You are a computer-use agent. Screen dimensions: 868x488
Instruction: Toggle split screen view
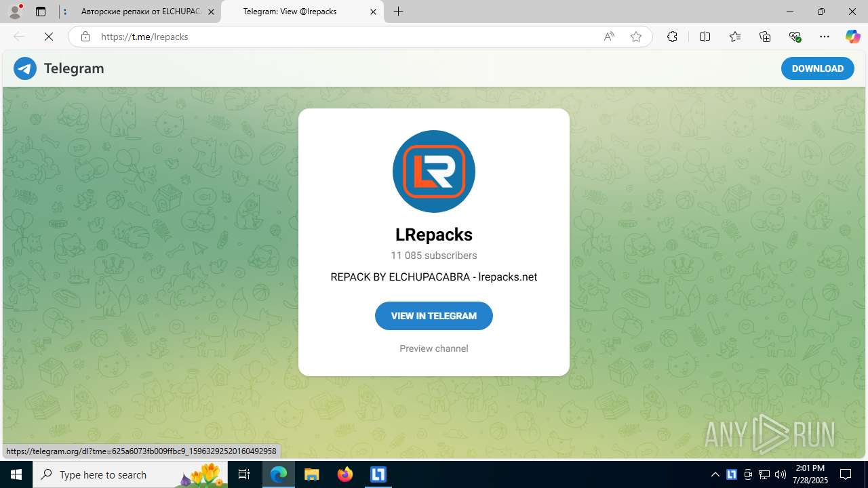705,37
